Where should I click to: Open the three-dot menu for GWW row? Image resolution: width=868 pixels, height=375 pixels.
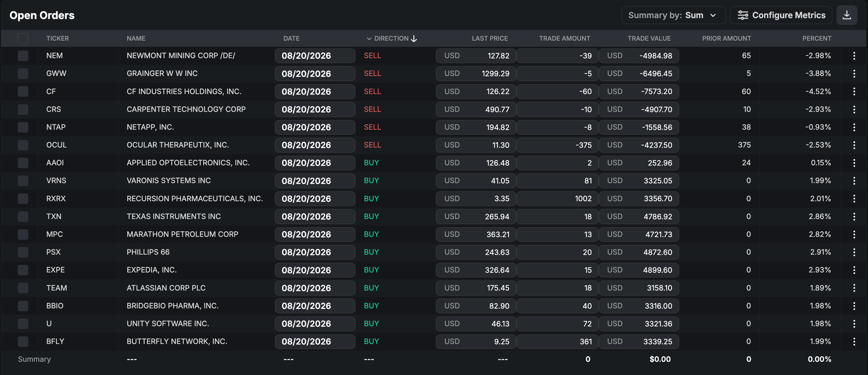[x=854, y=73]
